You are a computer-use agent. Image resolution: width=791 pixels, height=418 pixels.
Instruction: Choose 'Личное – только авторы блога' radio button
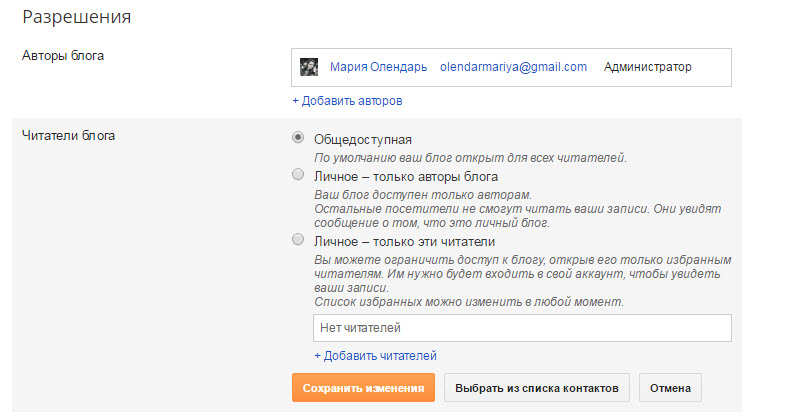tap(297, 175)
